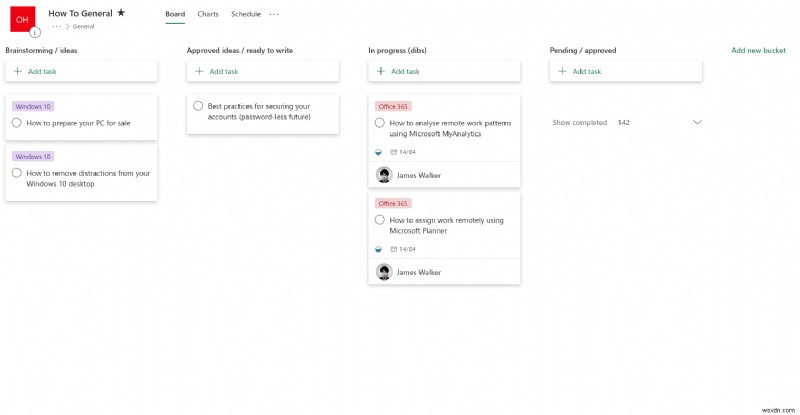Image resolution: width=800 pixels, height=415 pixels.
Task: Click In progress (dibs) bucket title
Action: coord(397,50)
